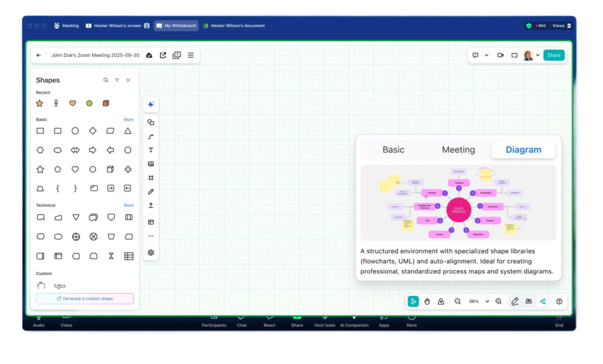Activate the select pointer tool
The width and height of the screenshot is (603, 364).
413,301
